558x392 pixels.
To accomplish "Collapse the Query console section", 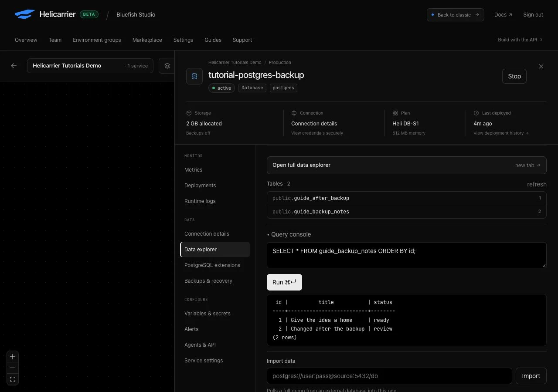I will tap(289, 234).
